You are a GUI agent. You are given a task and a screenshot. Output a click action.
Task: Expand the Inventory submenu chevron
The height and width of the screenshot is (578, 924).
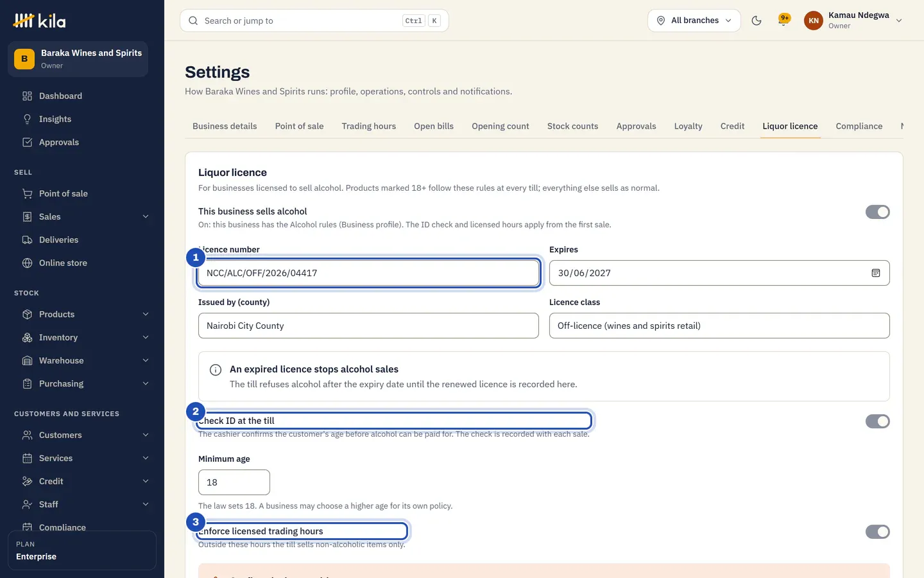(x=146, y=338)
